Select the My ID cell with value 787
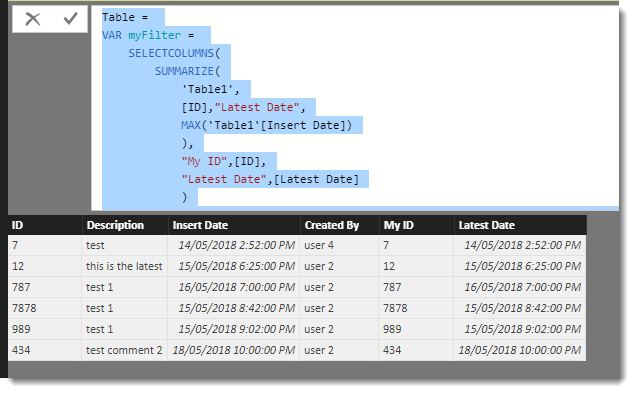The height and width of the screenshot is (393, 634). click(416, 287)
